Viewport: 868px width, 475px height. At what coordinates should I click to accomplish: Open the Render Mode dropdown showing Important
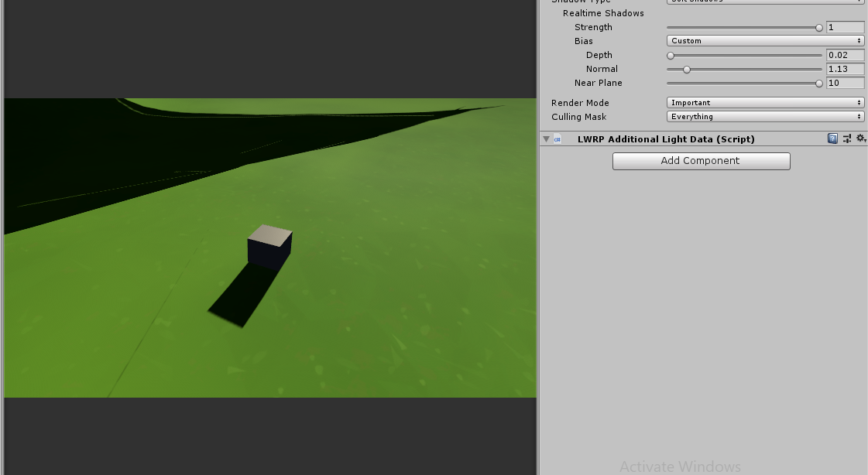pos(765,102)
